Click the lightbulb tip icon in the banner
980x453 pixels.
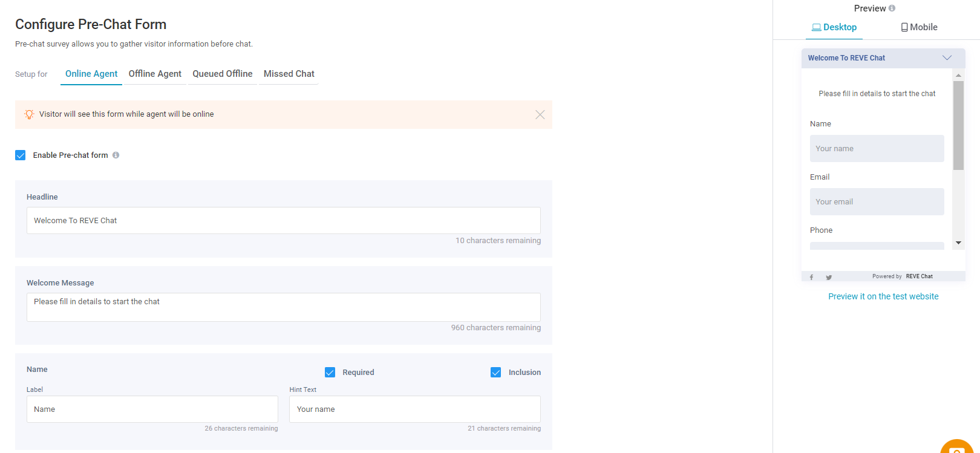(x=29, y=114)
